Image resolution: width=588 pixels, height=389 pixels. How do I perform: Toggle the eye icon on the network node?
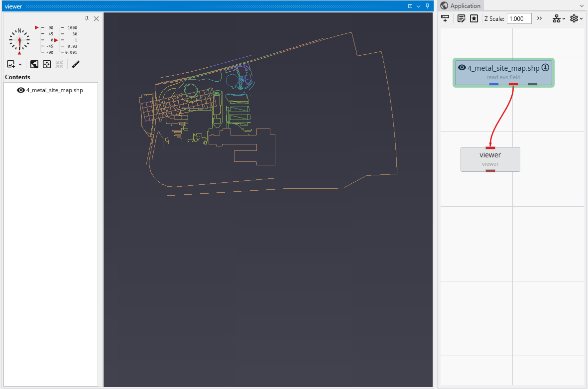click(x=462, y=68)
